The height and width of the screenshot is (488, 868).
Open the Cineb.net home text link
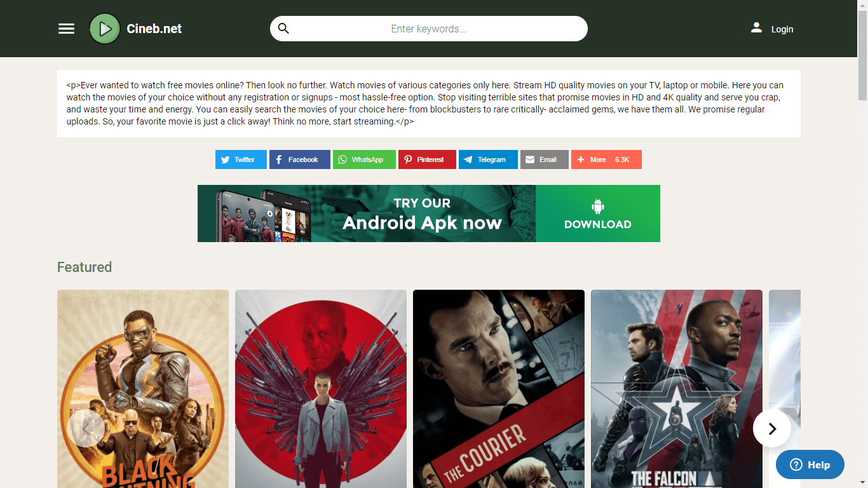click(x=154, y=29)
